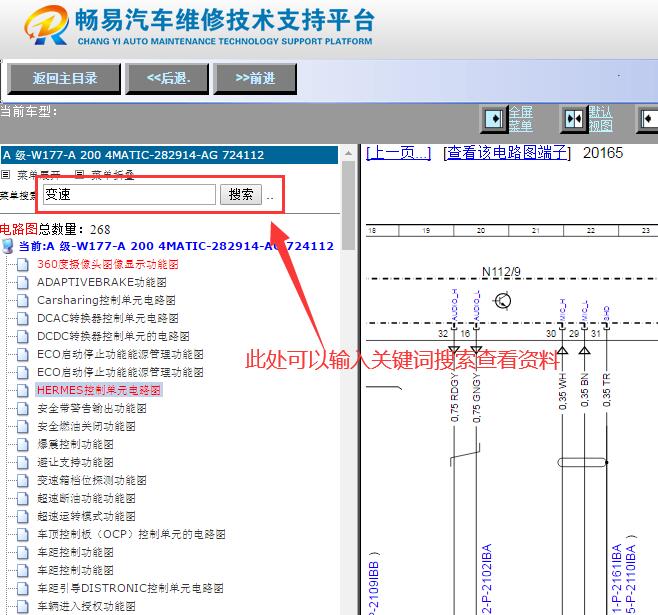Click the left panel scrollbar up arrow
Image resolution: width=658 pixels, height=615 pixels.
[x=348, y=153]
